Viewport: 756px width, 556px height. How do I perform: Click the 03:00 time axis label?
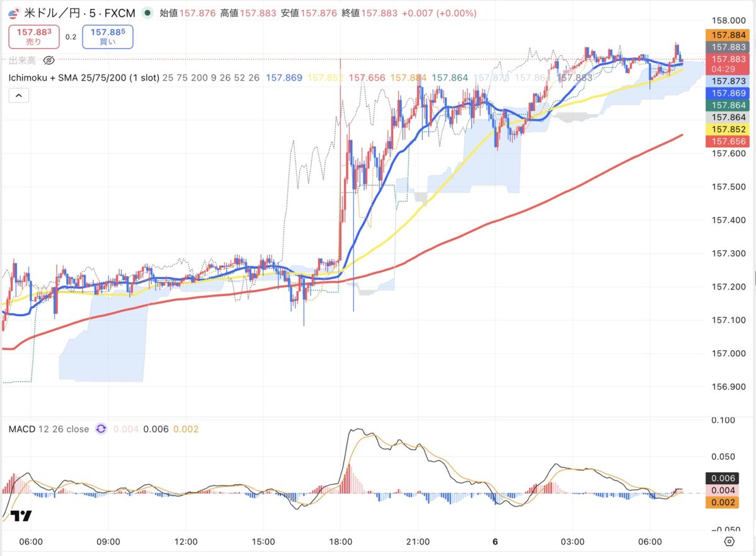[573, 542]
